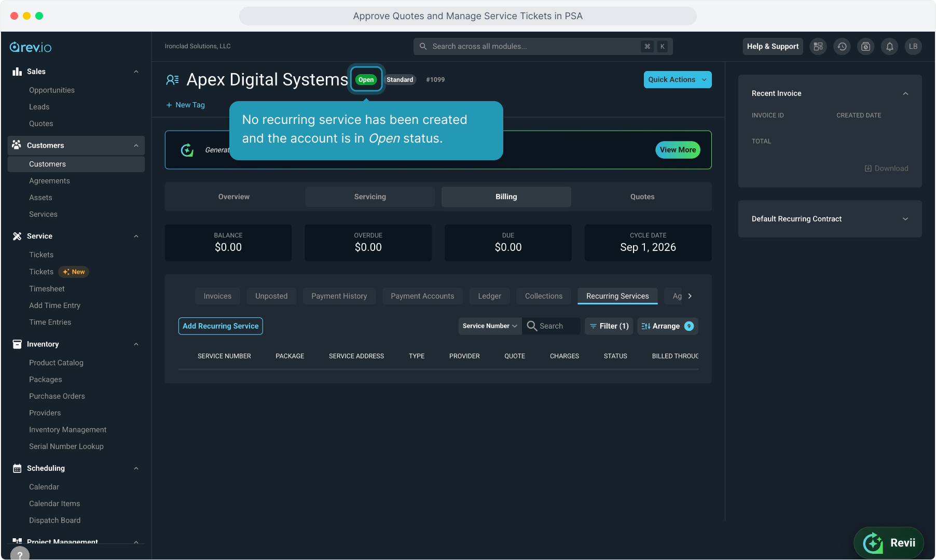
Task: Click the Standard account type badge
Action: (x=400, y=80)
